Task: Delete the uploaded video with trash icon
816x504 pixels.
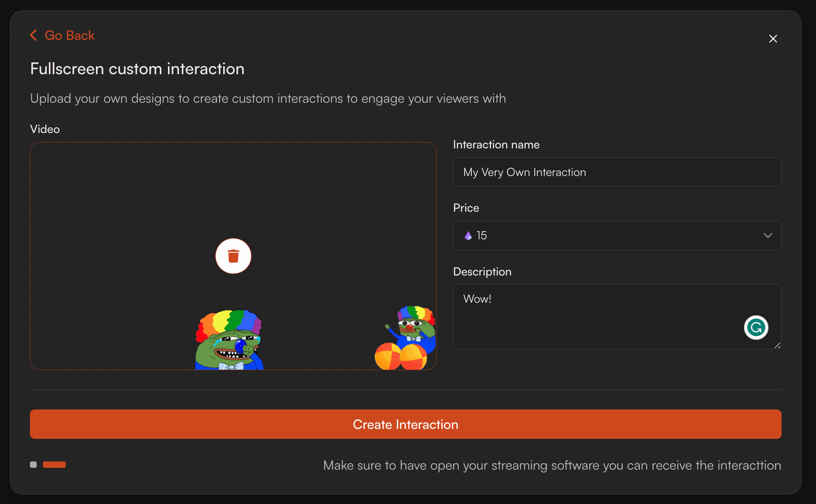Action: tap(233, 256)
